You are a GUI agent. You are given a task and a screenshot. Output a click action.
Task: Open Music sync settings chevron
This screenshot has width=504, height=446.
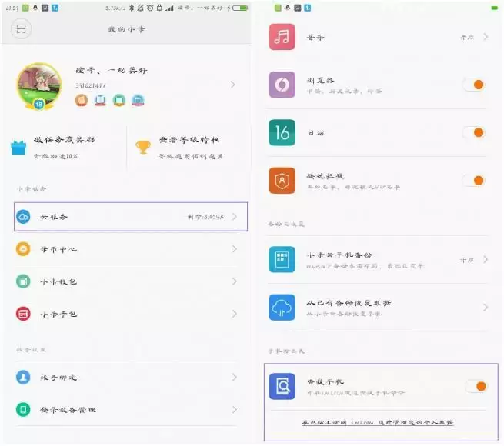[486, 37]
